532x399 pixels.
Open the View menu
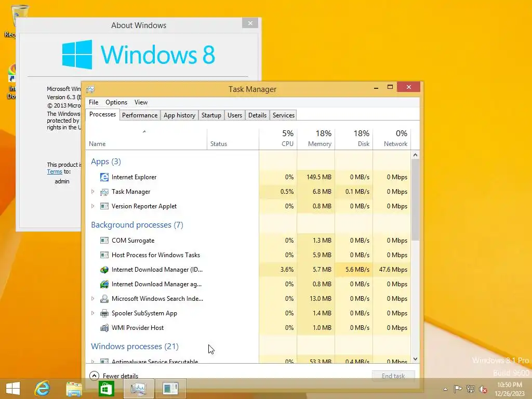coord(141,102)
